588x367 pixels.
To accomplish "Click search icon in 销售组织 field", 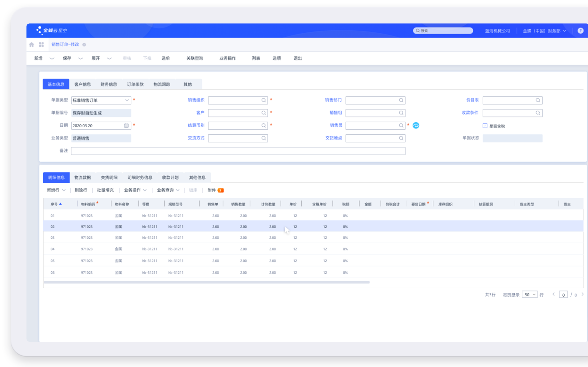I will (x=264, y=100).
